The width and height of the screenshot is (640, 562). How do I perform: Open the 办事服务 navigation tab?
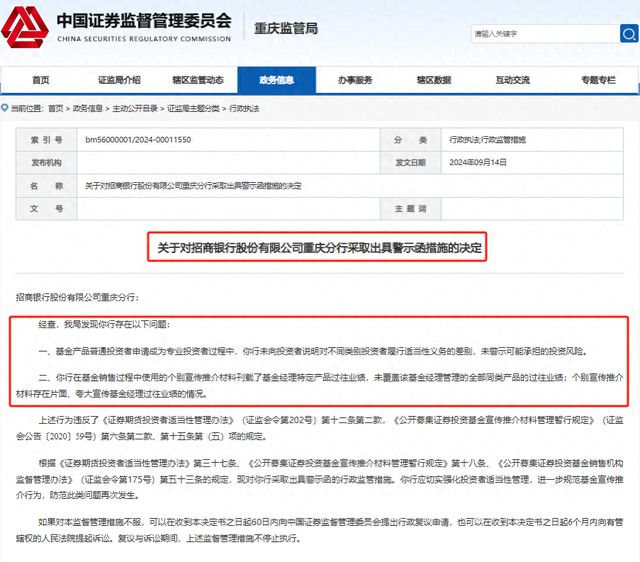pos(355,80)
